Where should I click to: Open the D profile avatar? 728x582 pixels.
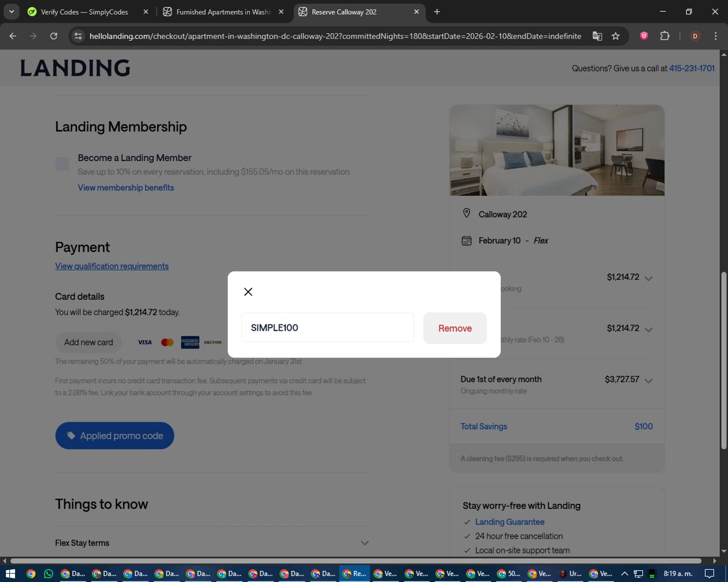pyautogui.click(x=695, y=36)
